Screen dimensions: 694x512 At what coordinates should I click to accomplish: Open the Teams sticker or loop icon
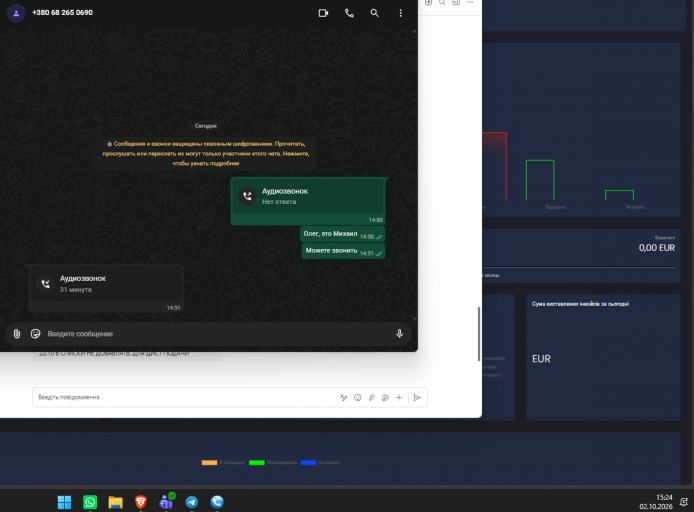(x=385, y=397)
